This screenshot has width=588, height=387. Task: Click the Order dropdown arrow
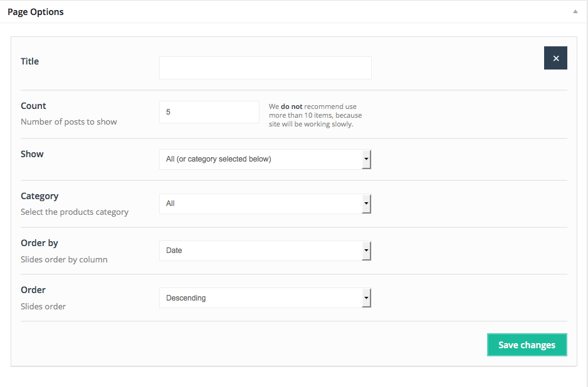366,298
